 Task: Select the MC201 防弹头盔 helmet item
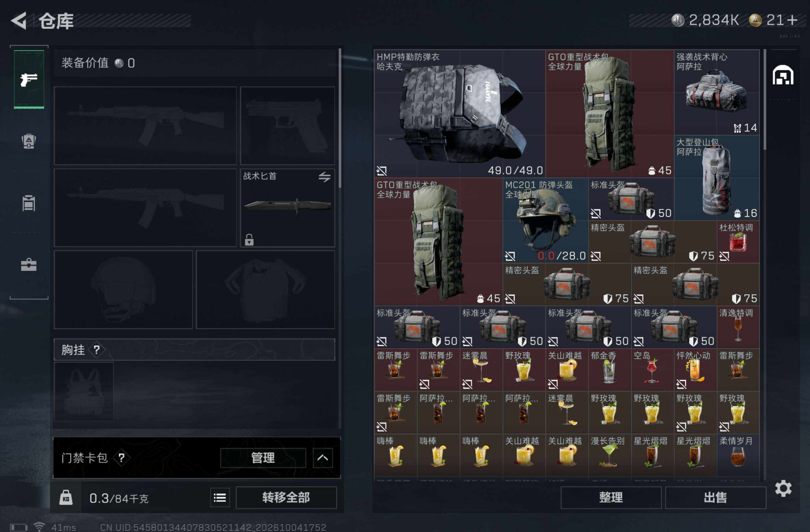pos(546,220)
